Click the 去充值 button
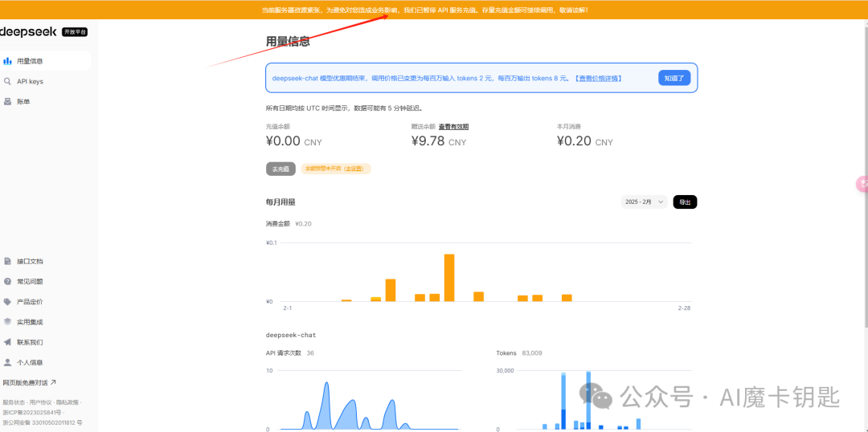The width and height of the screenshot is (868, 432). (280, 169)
